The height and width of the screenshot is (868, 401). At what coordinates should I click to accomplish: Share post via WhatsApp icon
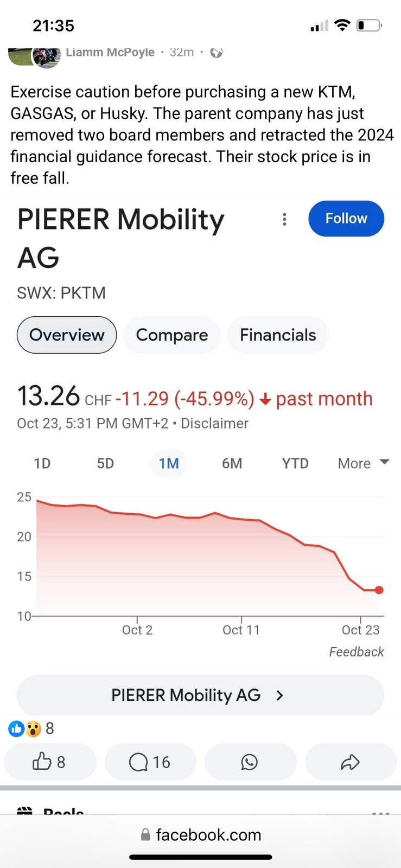250,762
